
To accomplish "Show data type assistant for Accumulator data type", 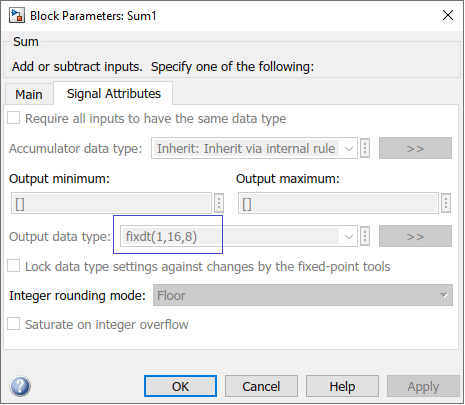I will [x=415, y=148].
